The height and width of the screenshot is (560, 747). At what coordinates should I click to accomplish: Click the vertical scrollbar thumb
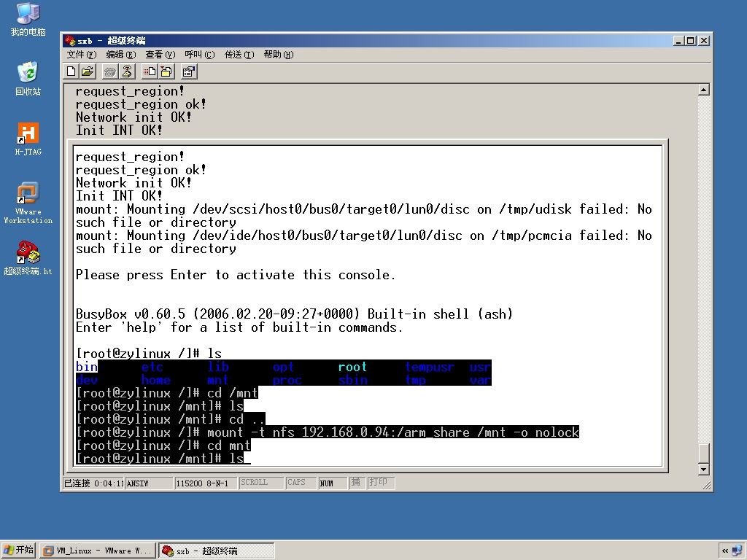tap(704, 453)
